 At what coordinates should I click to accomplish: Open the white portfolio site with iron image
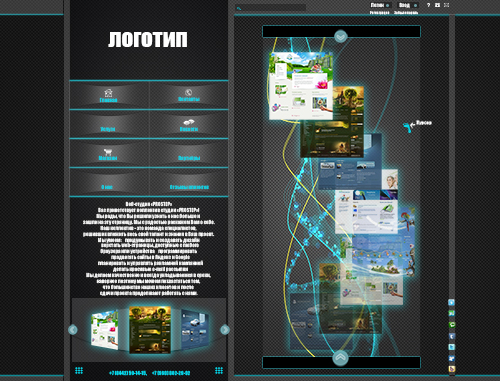(367, 213)
